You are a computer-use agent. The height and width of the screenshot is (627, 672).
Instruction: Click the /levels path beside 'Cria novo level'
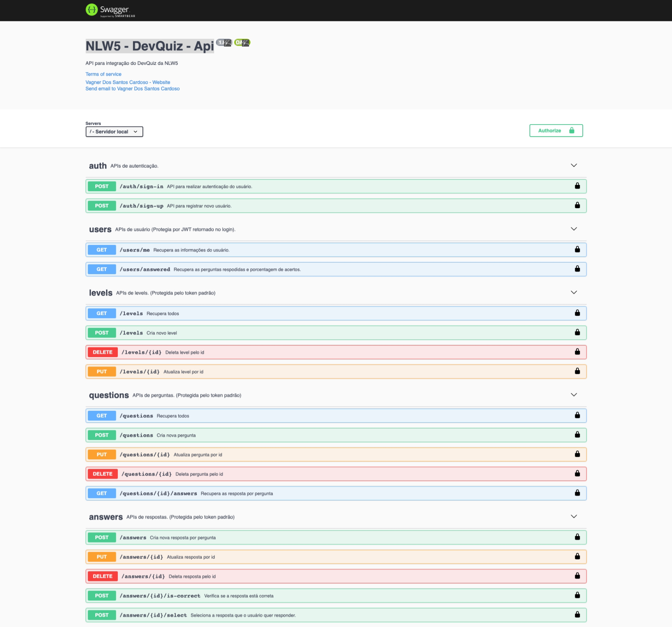(131, 333)
